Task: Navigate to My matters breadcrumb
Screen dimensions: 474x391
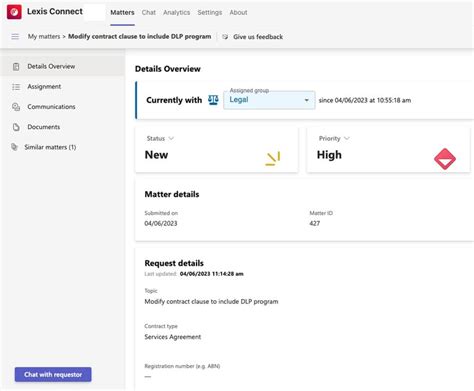Action: (44, 36)
